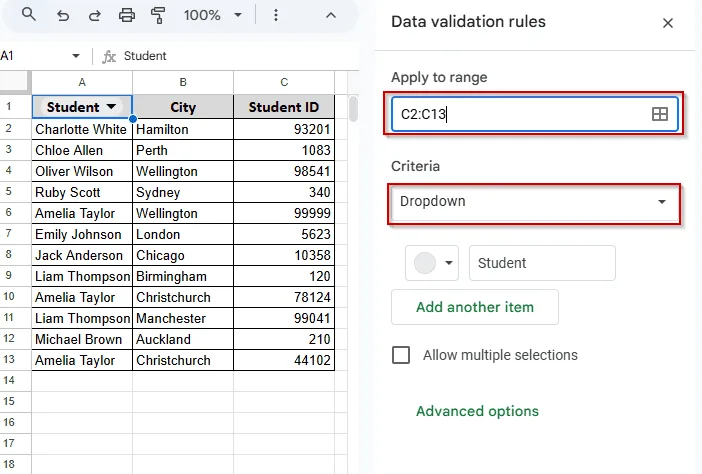This screenshot has width=702, height=474.
Task: Select cell Oliver Wilson
Action: [x=82, y=171]
